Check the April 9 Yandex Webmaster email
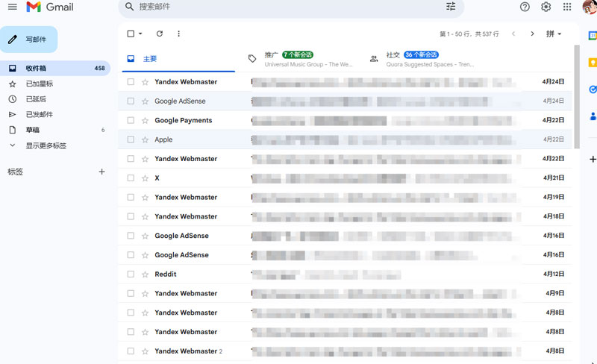 tap(131, 293)
